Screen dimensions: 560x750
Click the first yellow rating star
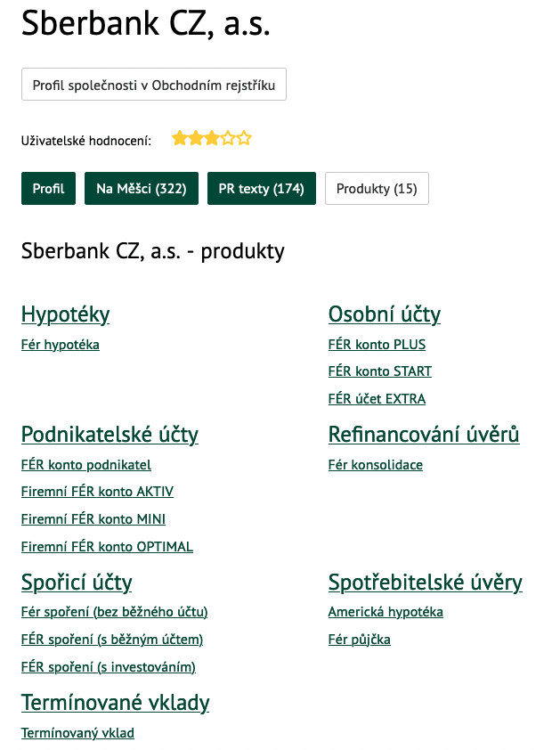pyautogui.click(x=180, y=138)
